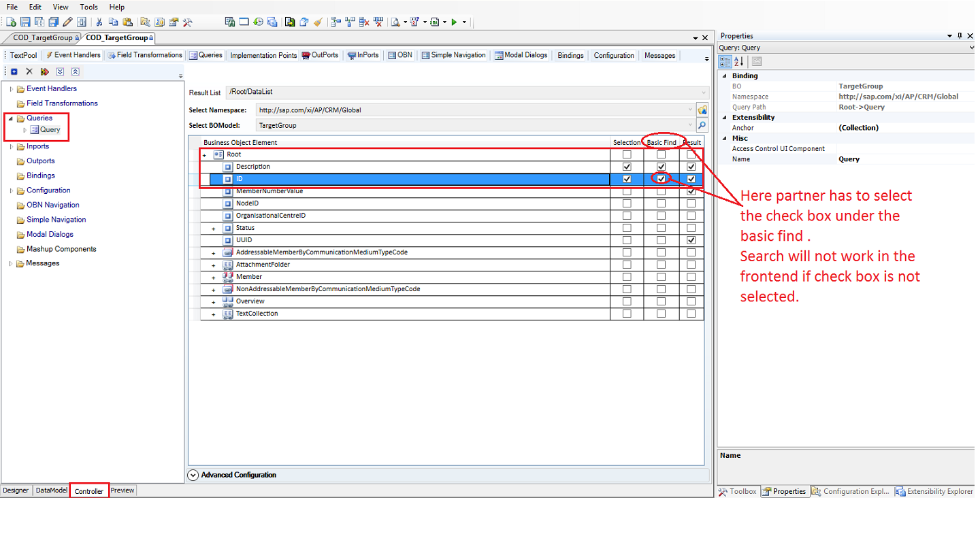This screenshot has width=980, height=551.
Task: Toggle Result checkbox for MemberNumberValue row
Action: 691,191
